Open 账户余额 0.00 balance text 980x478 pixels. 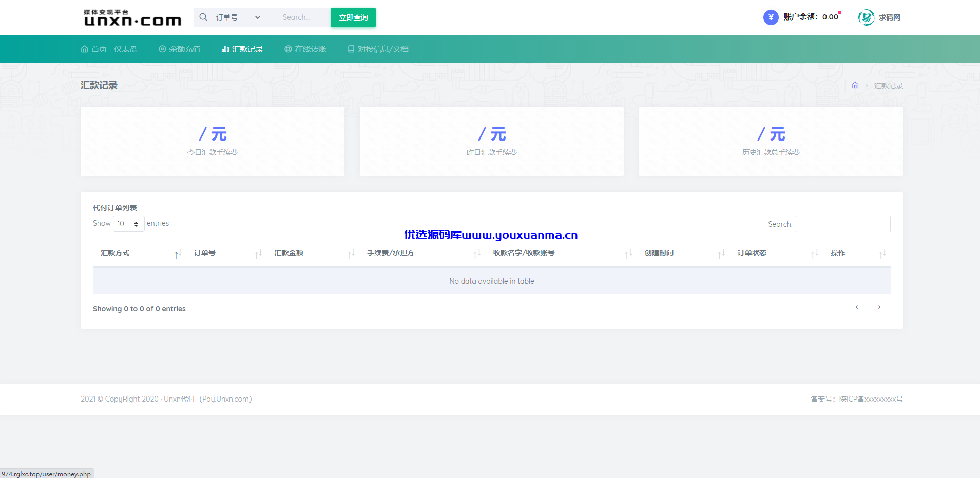coord(811,17)
